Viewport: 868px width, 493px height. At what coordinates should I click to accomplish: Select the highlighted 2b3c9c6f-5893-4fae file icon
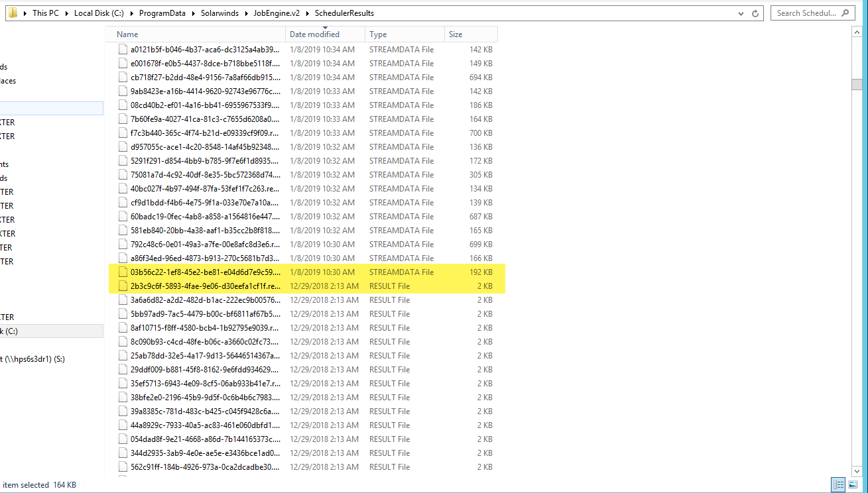pyautogui.click(x=123, y=286)
